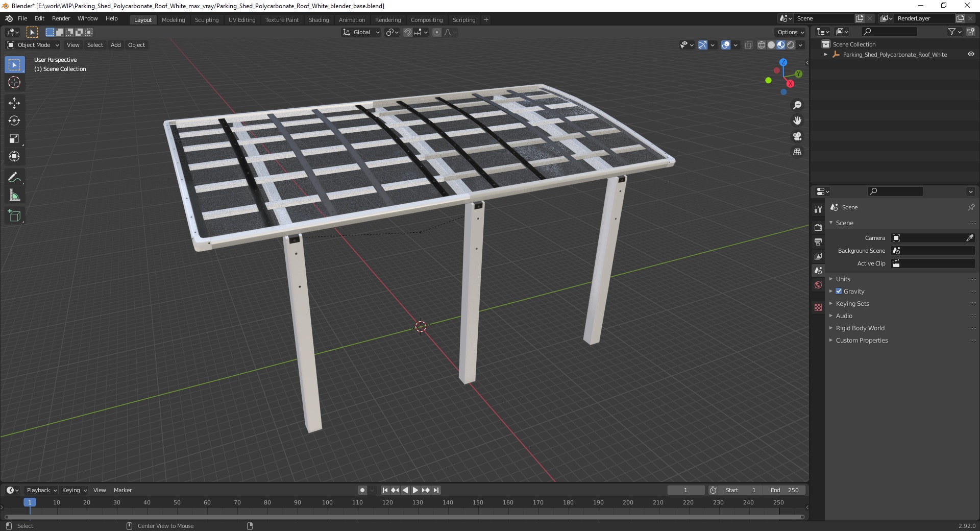Click the timeline horizontal scrollbar
The width and height of the screenshot is (980, 531).
click(x=404, y=517)
